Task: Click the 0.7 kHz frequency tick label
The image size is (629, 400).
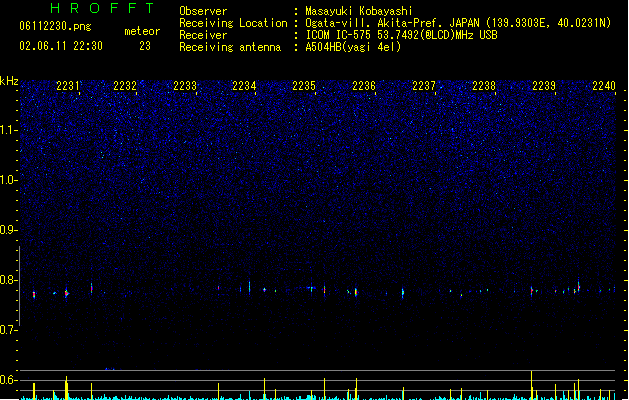Action: tap(8, 330)
